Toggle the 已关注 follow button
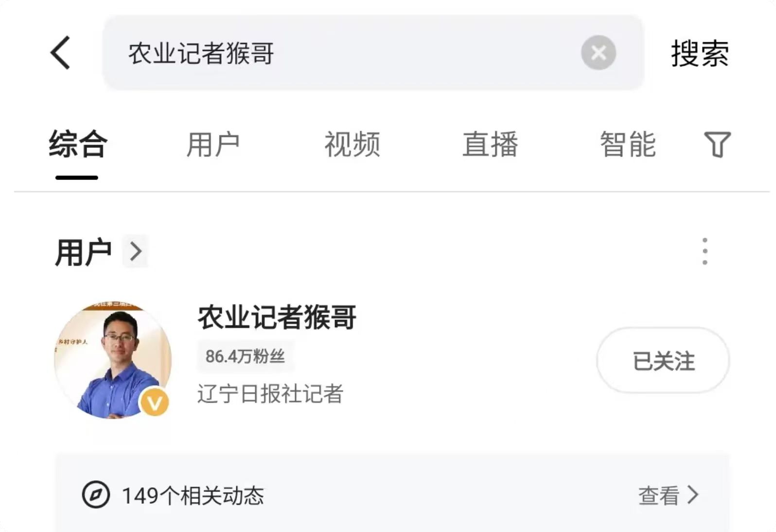The image size is (776, 532). coord(663,360)
